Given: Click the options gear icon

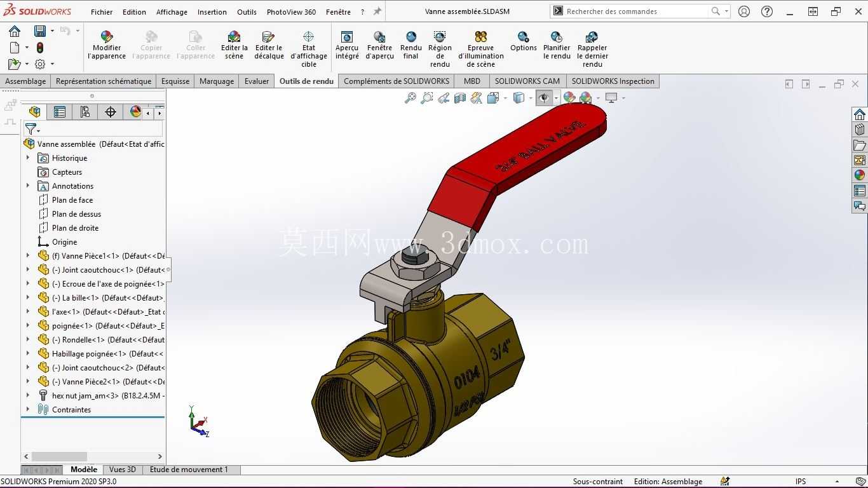Looking at the screenshot, I should point(40,64).
